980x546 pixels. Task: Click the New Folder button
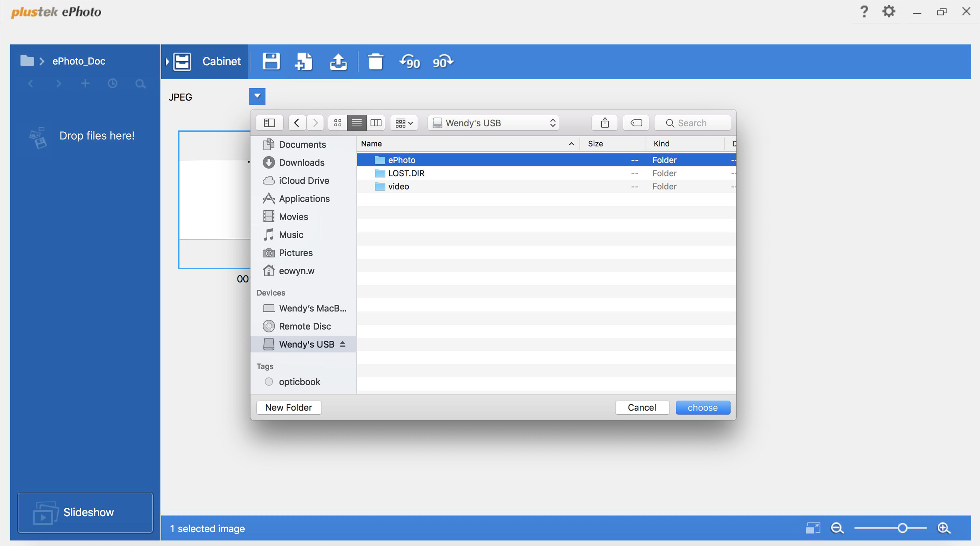288,407
